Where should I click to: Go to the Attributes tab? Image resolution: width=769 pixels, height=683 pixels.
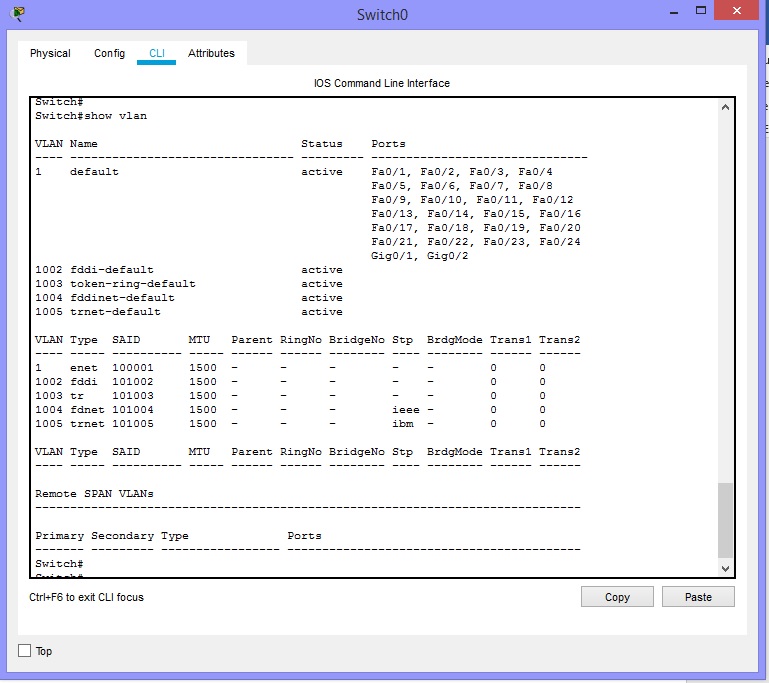[x=211, y=53]
